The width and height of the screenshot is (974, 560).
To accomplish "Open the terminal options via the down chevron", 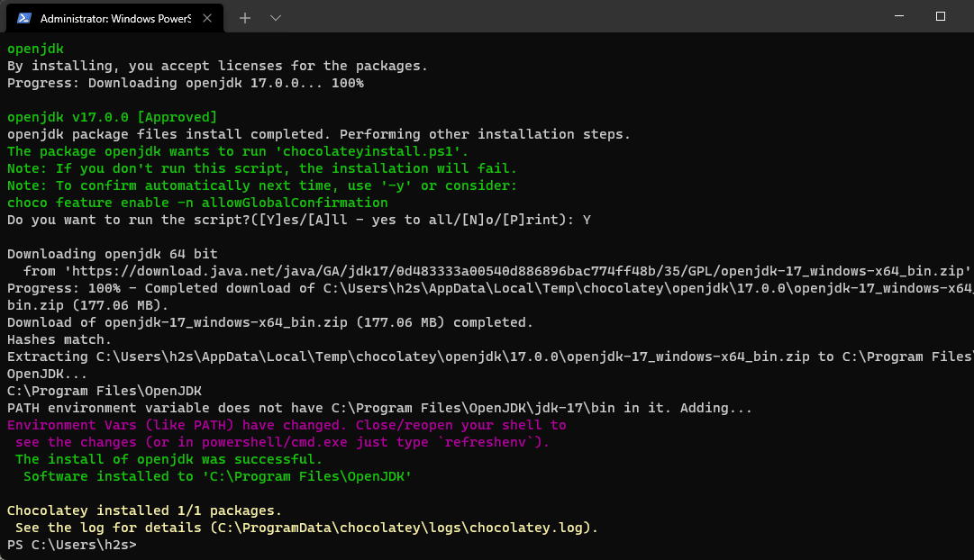I will 276,17.
